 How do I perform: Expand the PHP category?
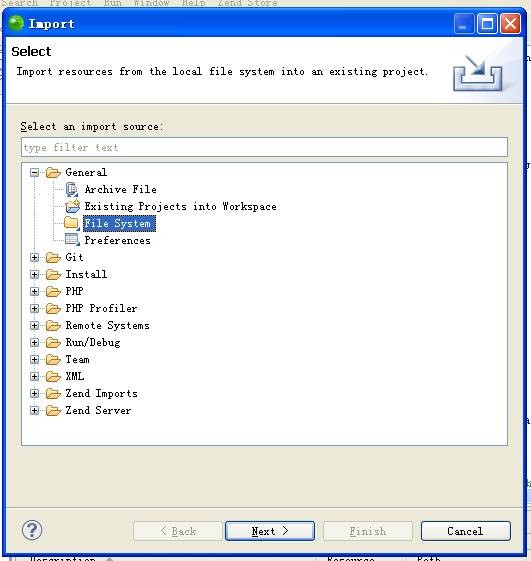click(x=34, y=291)
